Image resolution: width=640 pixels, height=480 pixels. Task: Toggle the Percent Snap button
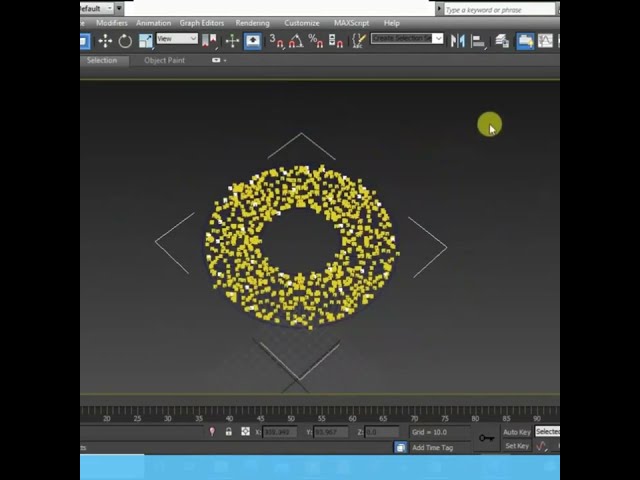pyautogui.click(x=316, y=41)
